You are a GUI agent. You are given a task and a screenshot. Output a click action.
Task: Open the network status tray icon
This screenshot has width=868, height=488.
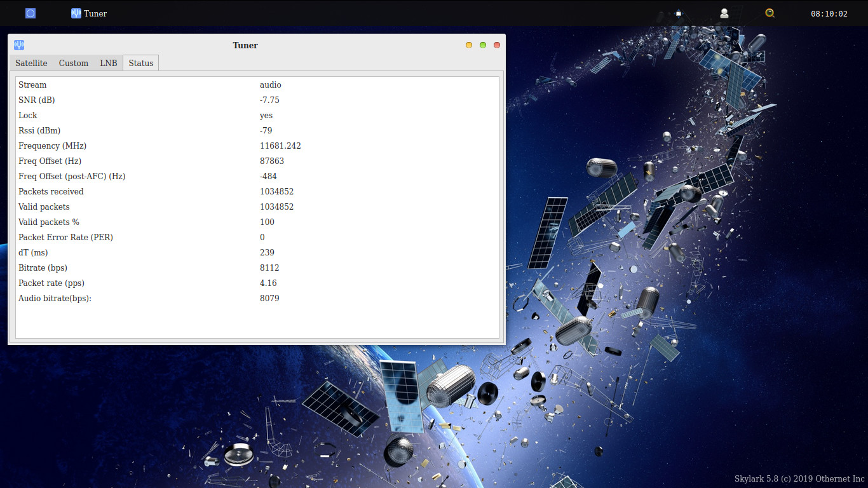pos(679,13)
